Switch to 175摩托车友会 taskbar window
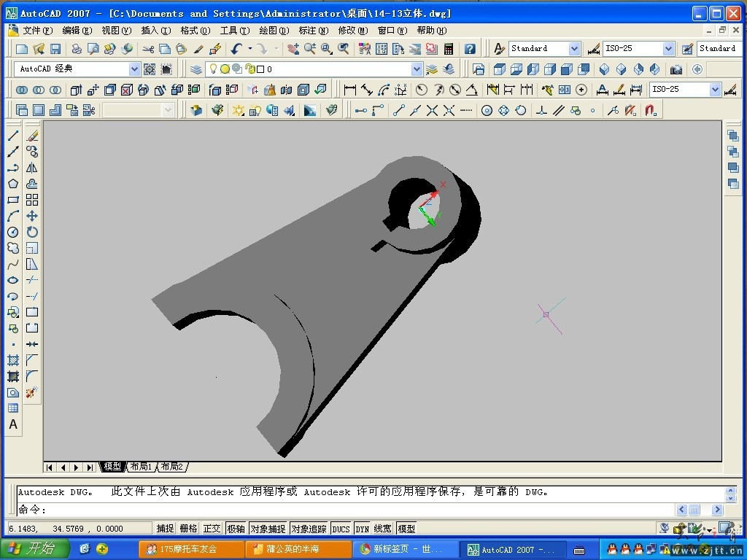This screenshot has height=560, width=747. pyautogui.click(x=192, y=549)
